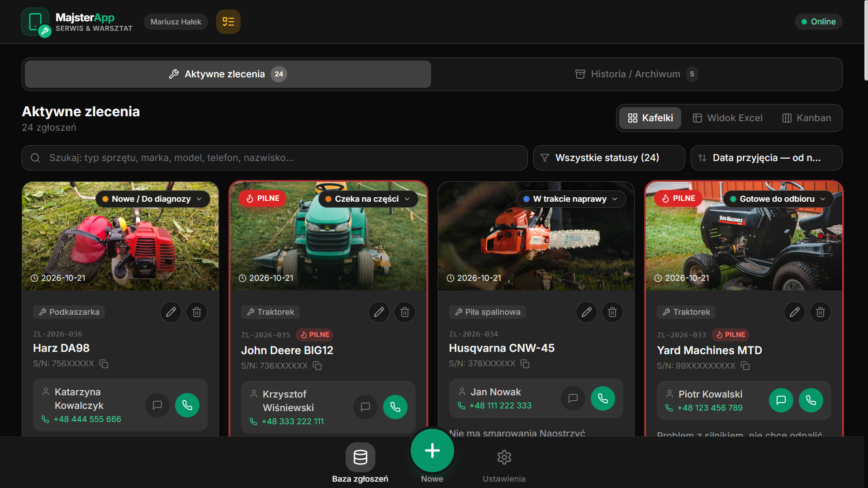Call Katarzyna Kowalczyk with phone button
The height and width of the screenshot is (488, 868).
187,405
